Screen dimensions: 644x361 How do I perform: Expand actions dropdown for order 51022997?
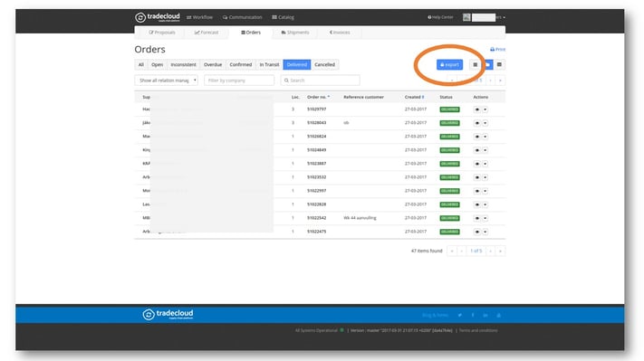pos(485,191)
